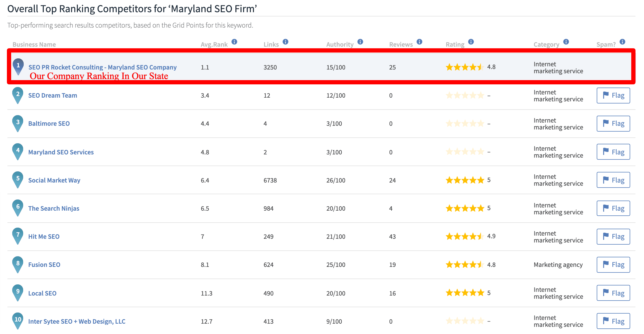Click the Authority column header

340,45
